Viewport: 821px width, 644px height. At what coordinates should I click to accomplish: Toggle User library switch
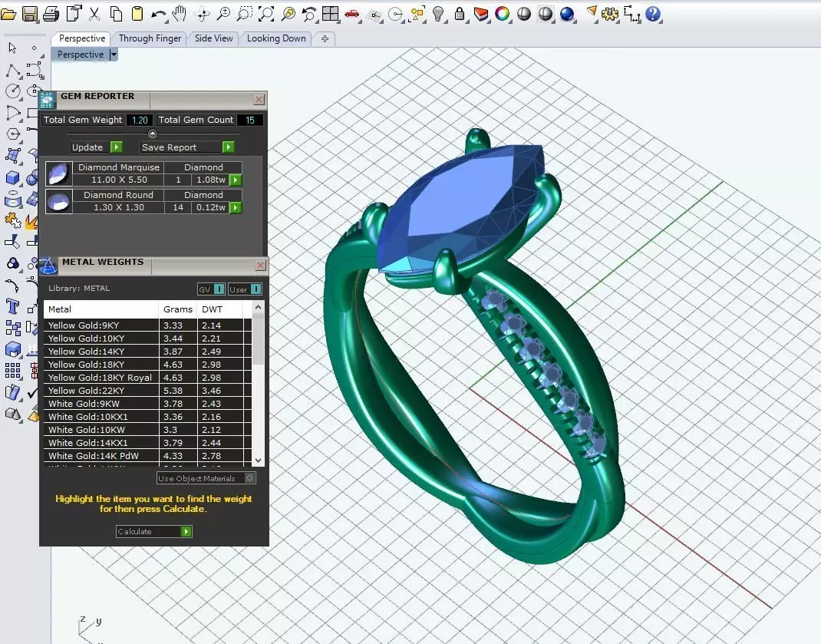point(245,289)
